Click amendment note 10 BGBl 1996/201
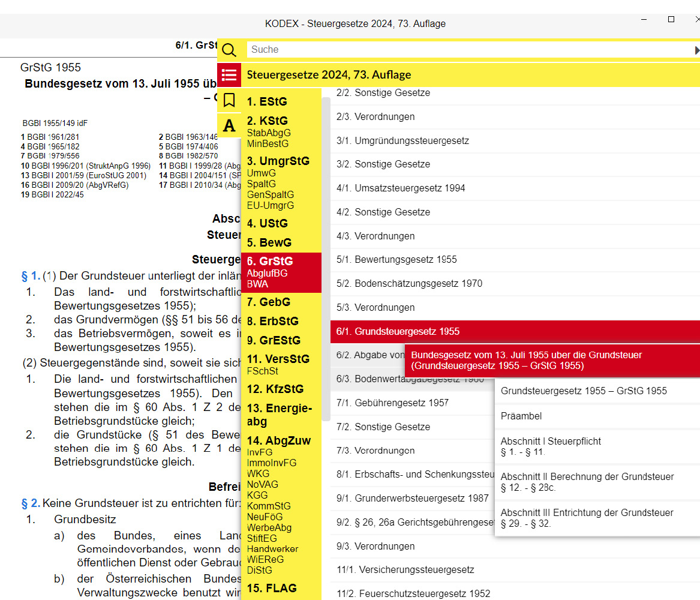The width and height of the screenshot is (700, 600). coord(86,166)
